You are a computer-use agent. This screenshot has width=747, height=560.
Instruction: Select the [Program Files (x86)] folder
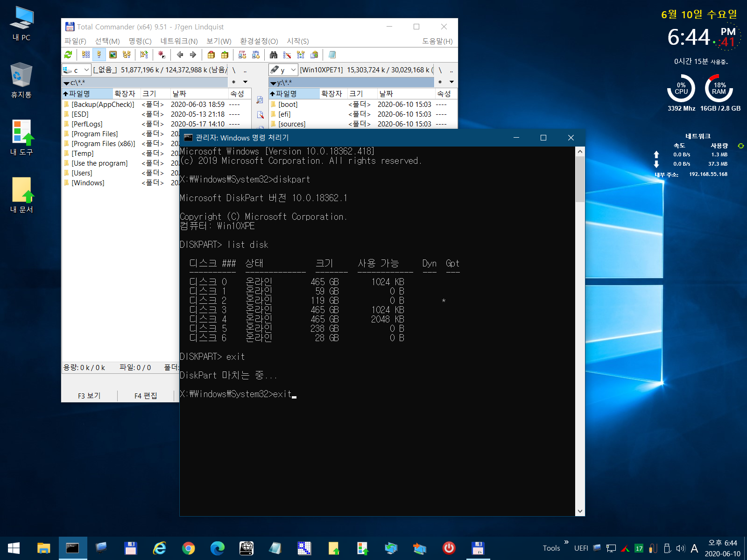[103, 144]
